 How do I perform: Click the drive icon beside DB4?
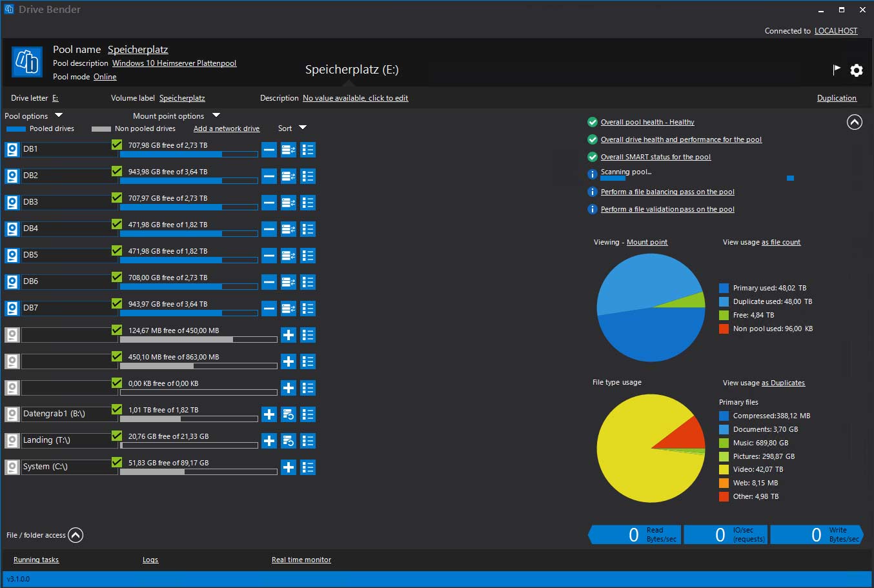(x=12, y=229)
